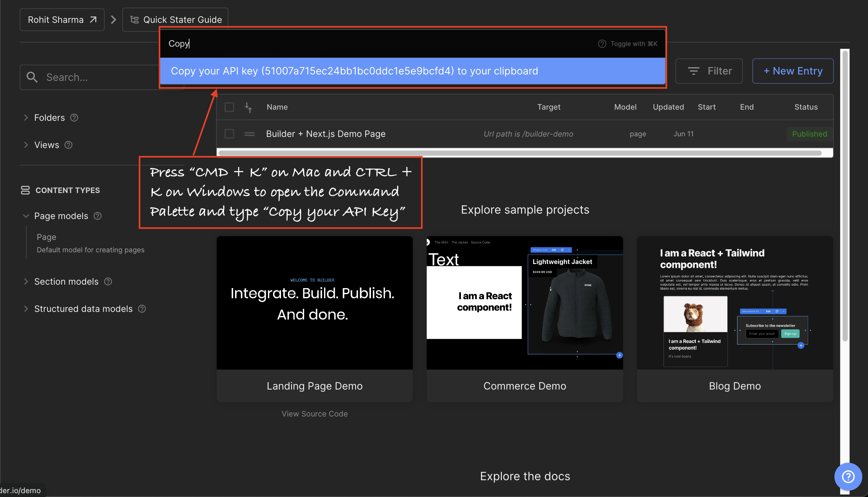
Task: Check the Builder + Next.js Demo Page row
Action: (x=229, y=134)
